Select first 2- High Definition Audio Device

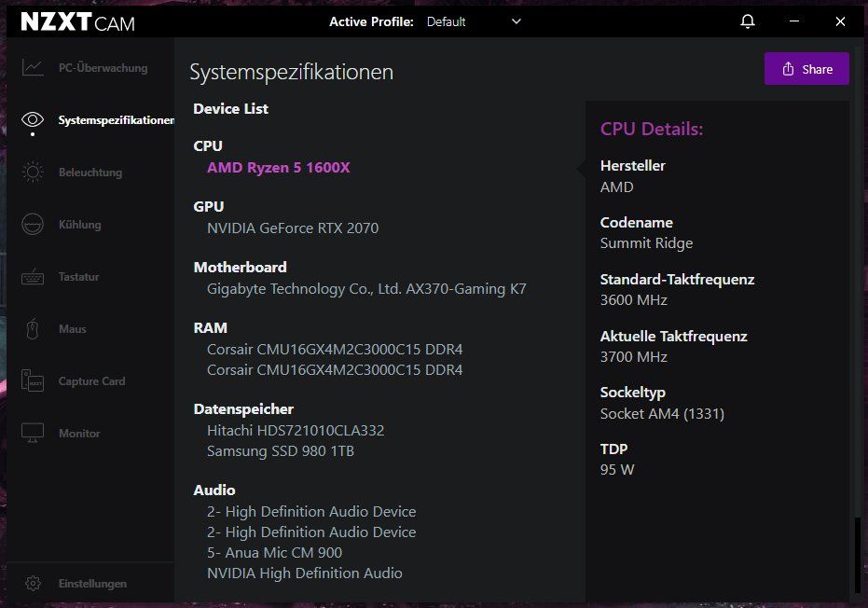pyautogui.click(x=311, y=512)
